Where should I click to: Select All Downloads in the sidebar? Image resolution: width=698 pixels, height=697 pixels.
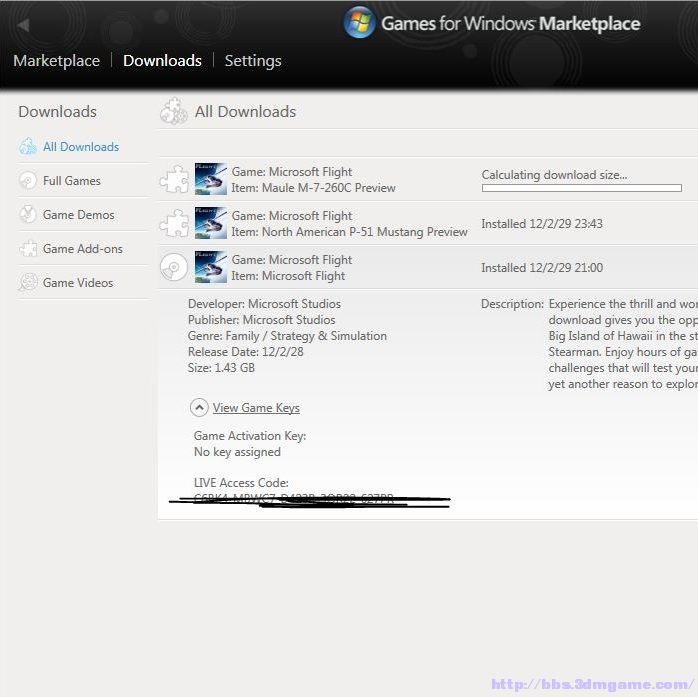[81, 147]
